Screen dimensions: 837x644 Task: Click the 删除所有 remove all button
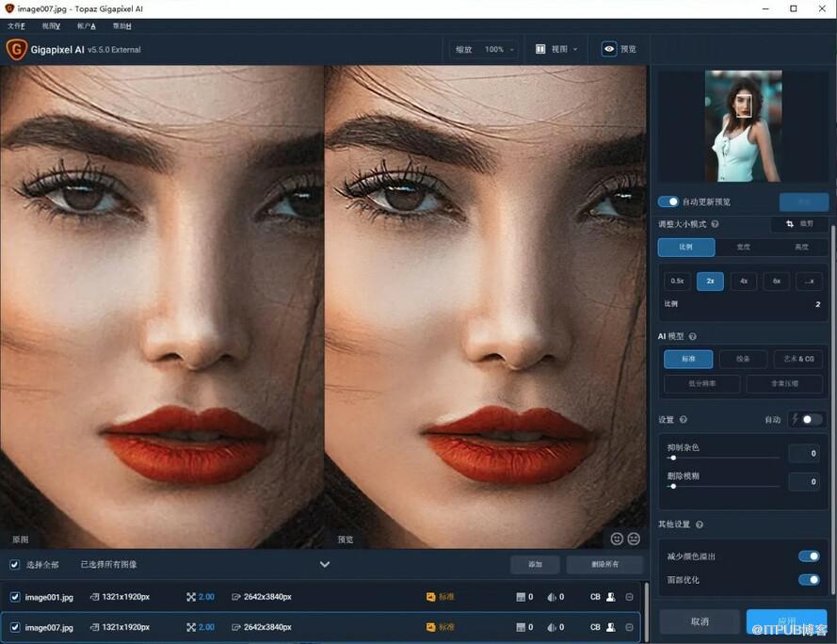click(x=604, y=564)
